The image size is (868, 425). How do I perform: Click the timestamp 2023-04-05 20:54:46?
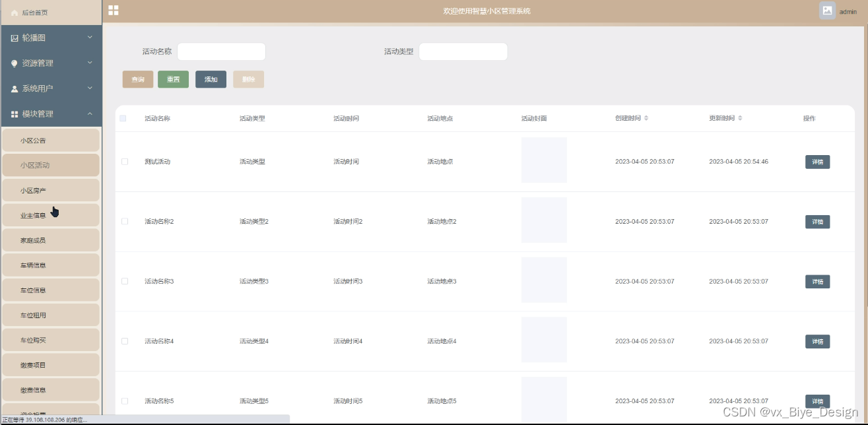[739, 162]
